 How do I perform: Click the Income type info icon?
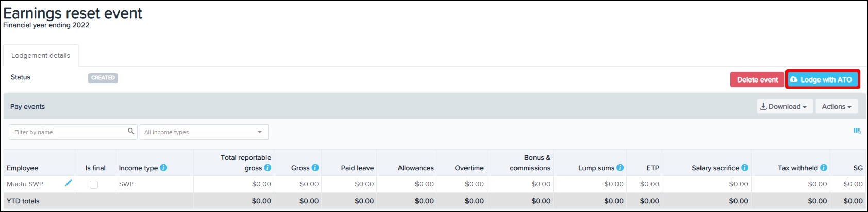click(163, 168)
